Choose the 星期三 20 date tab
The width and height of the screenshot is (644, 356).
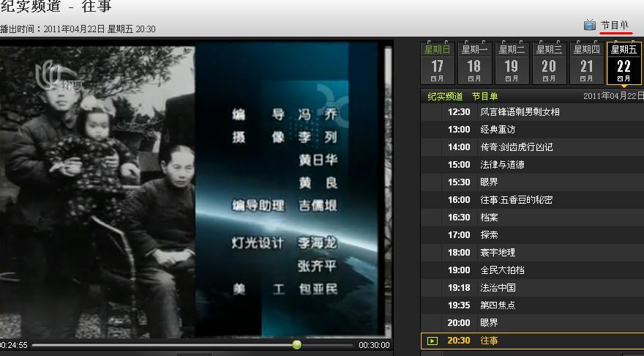549,64
